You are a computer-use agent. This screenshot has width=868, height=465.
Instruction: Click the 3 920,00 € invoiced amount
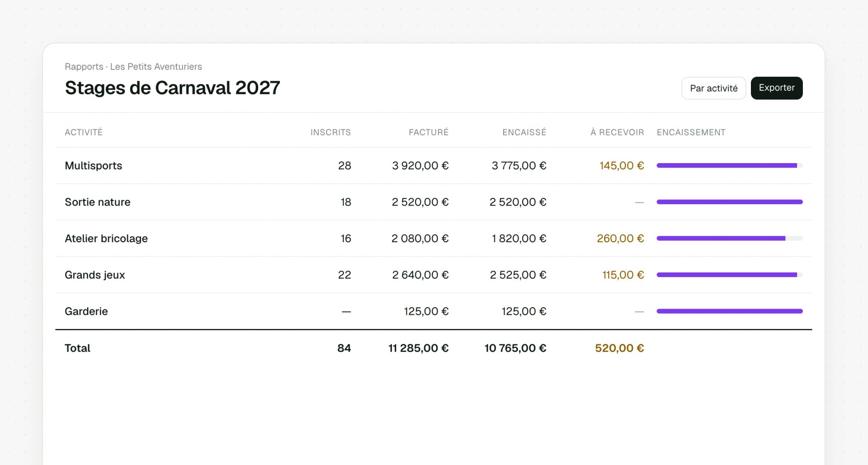point(420,165)
